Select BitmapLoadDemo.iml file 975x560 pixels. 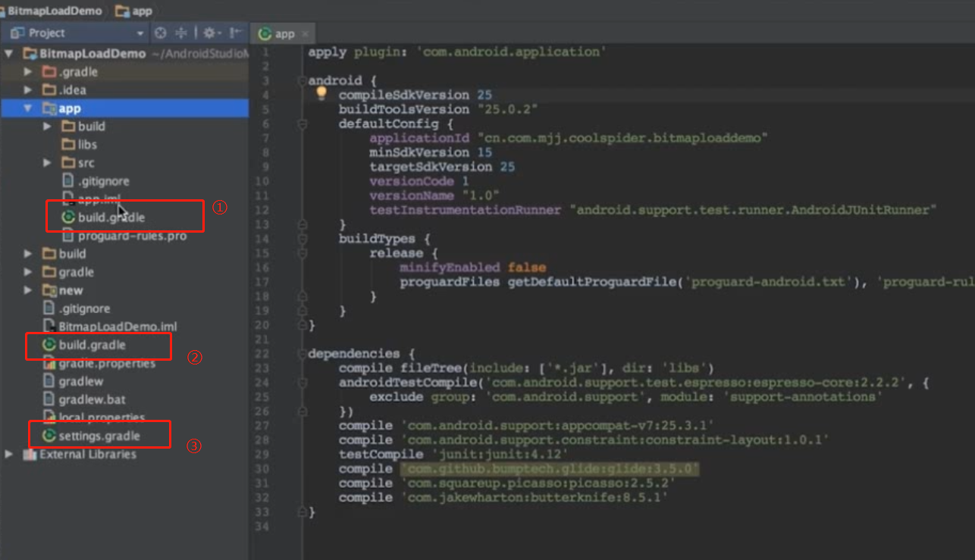118,327
